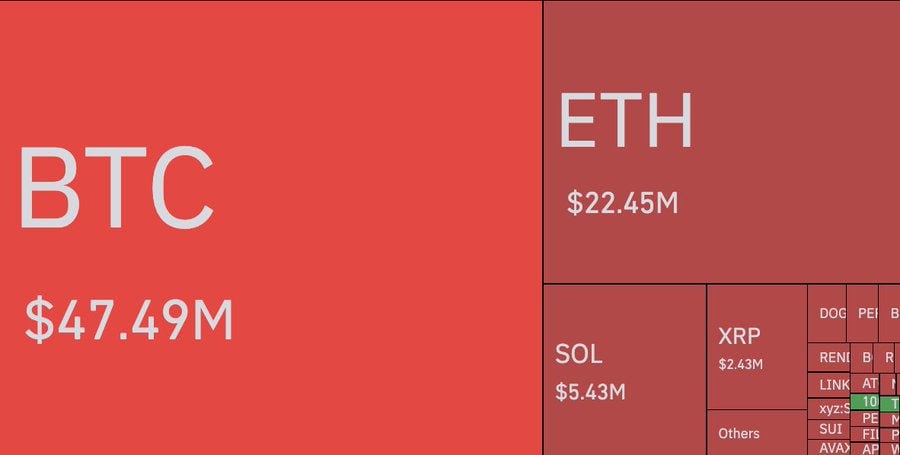Screen dimensions: 900x455
Task: Open the SOL tile
Action: click(625, 370)
